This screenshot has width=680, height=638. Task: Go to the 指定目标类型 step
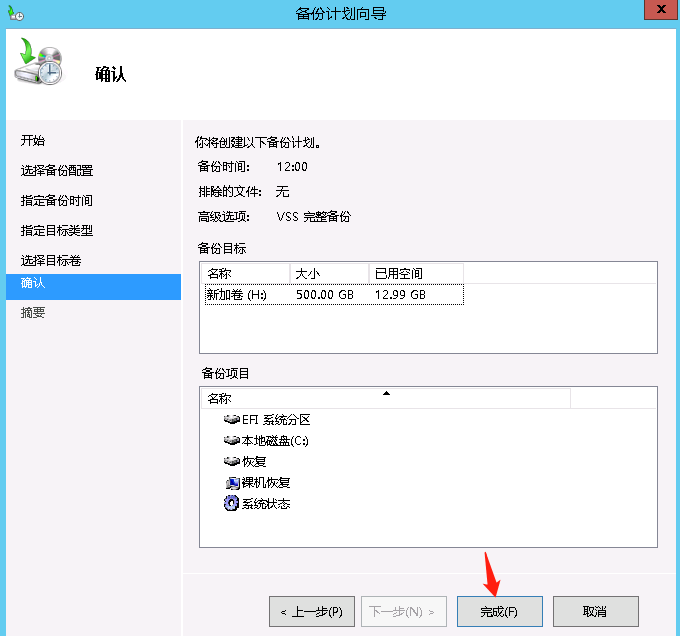(57, 230)
